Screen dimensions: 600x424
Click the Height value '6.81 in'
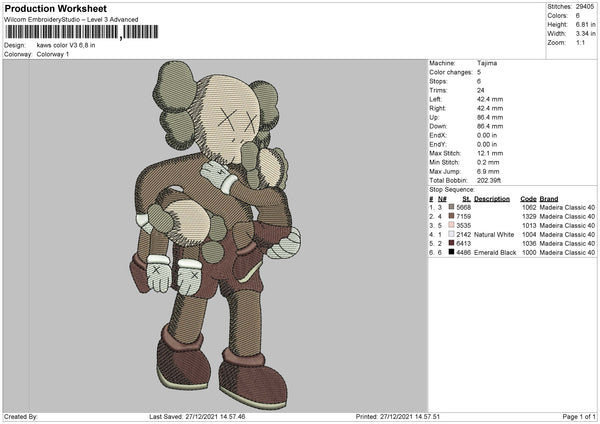click(x=585, y=24)
